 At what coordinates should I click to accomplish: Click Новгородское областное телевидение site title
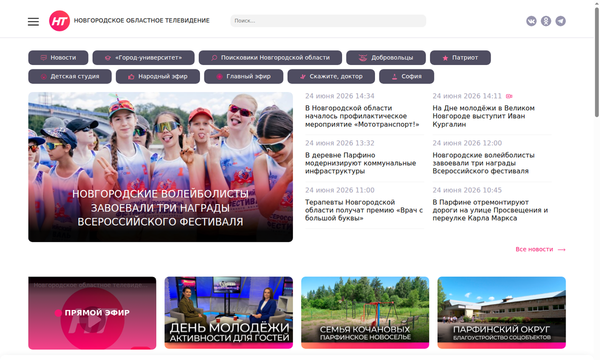[142, 21]
